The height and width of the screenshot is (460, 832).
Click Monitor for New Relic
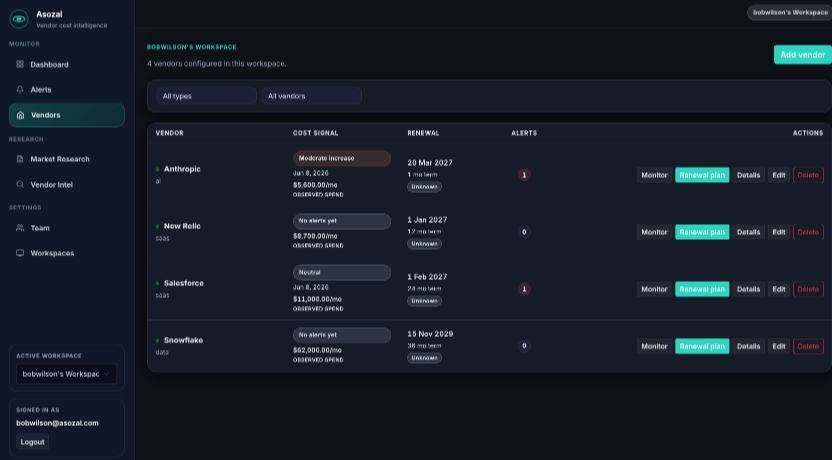click(654, 232)
